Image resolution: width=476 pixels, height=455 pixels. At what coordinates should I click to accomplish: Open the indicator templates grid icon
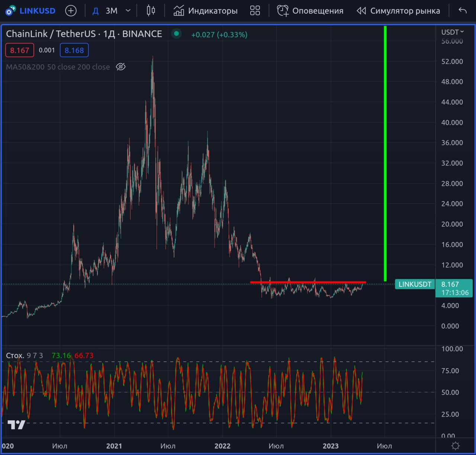pyautogui.click(x=255, y=11)
